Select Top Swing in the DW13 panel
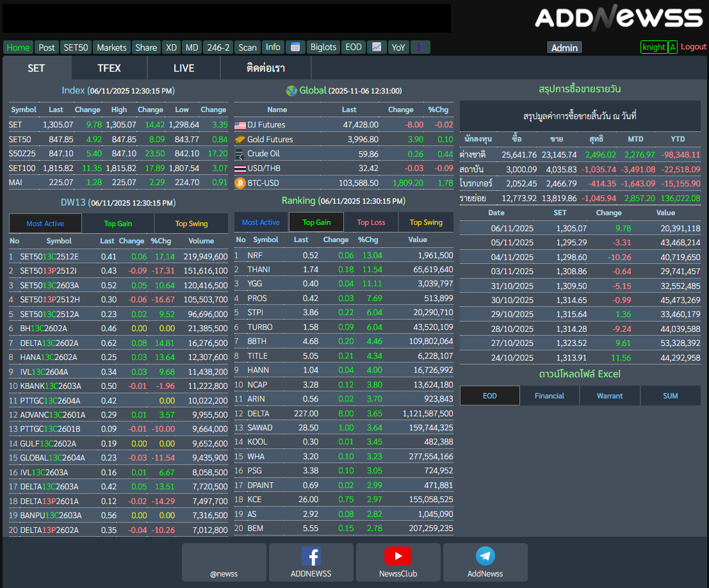Viewport: 709px width, 588px height. [x=192, y=224]
